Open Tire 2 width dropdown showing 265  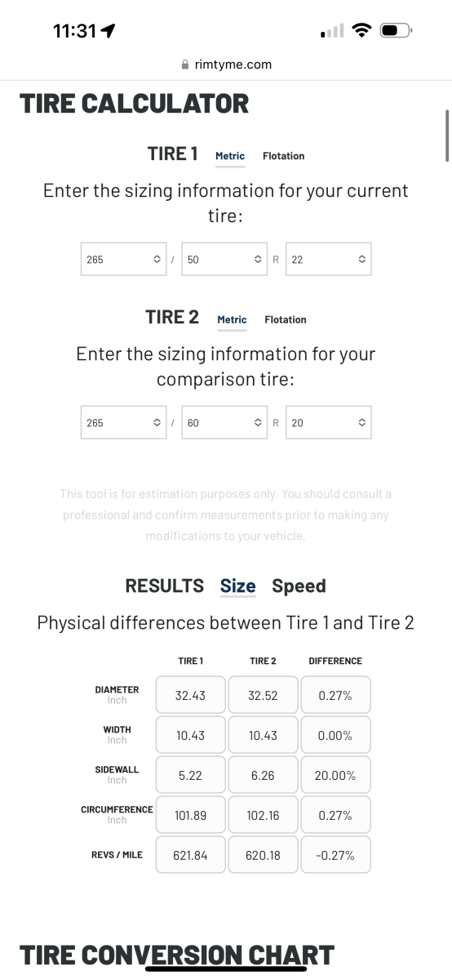pos(123,422)
